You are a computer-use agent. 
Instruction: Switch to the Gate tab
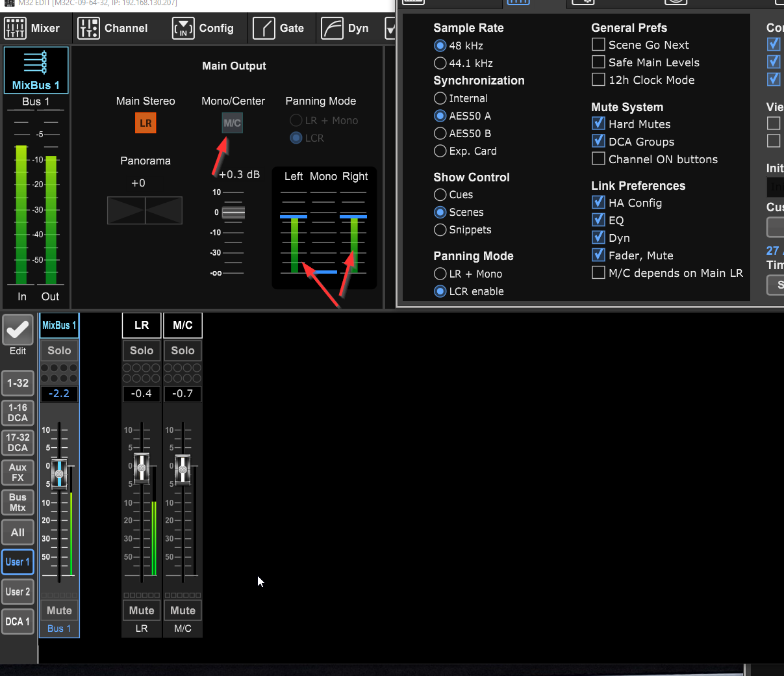[279, 29]
